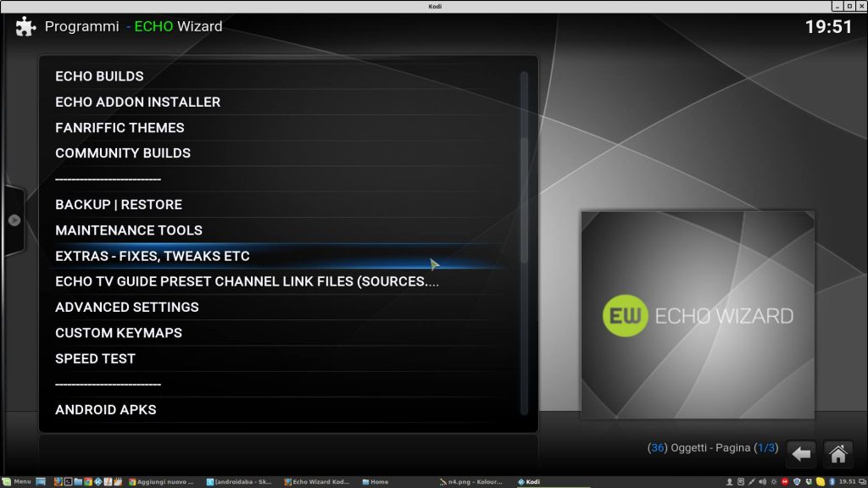Click the brightness icon in system tray

(x=774, y=482)
